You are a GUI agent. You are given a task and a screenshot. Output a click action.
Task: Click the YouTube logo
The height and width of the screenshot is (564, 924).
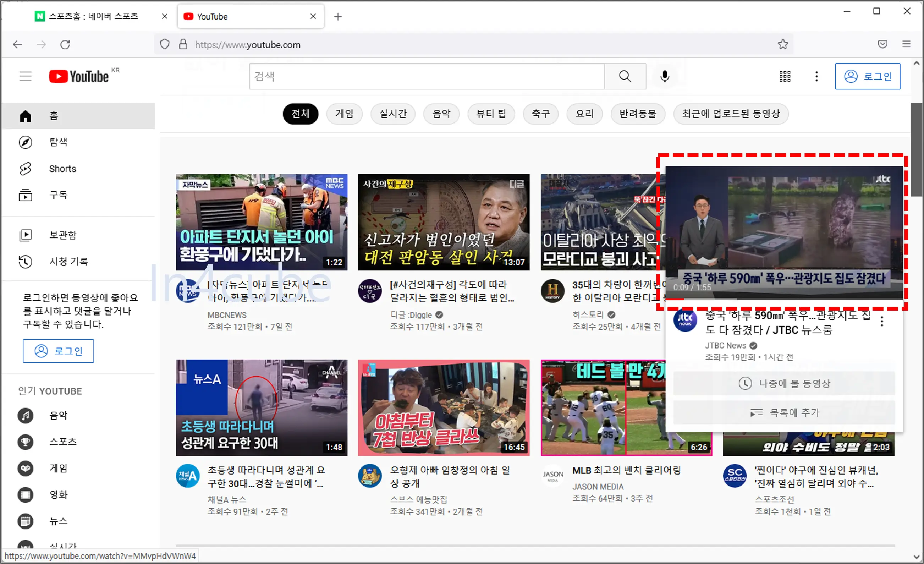[x=79, y=76]
